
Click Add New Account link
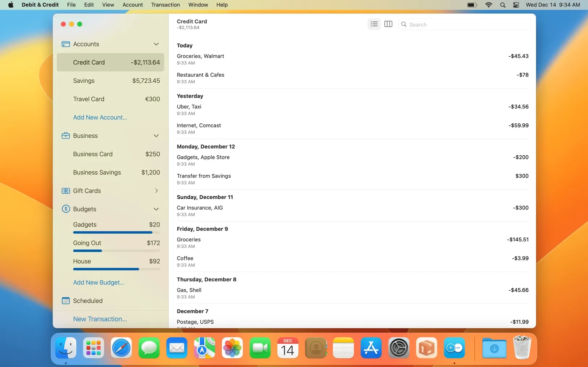coord(100,117)
